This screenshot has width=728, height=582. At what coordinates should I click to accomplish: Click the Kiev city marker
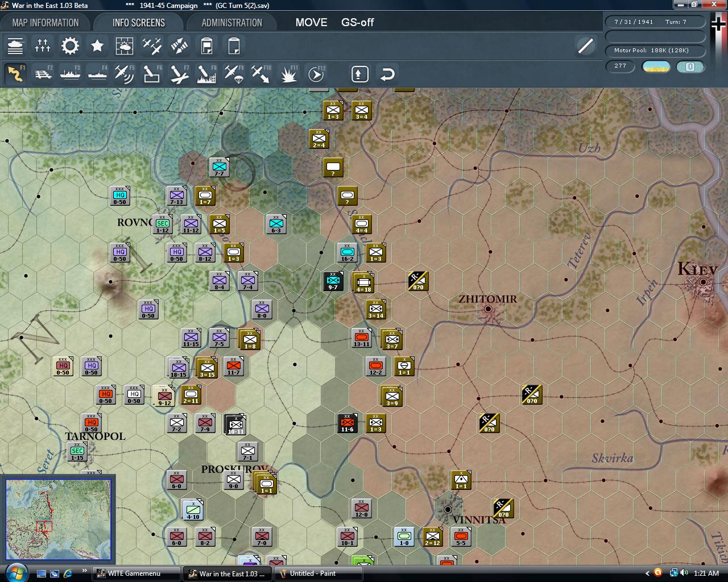click(x=704, y=281)
